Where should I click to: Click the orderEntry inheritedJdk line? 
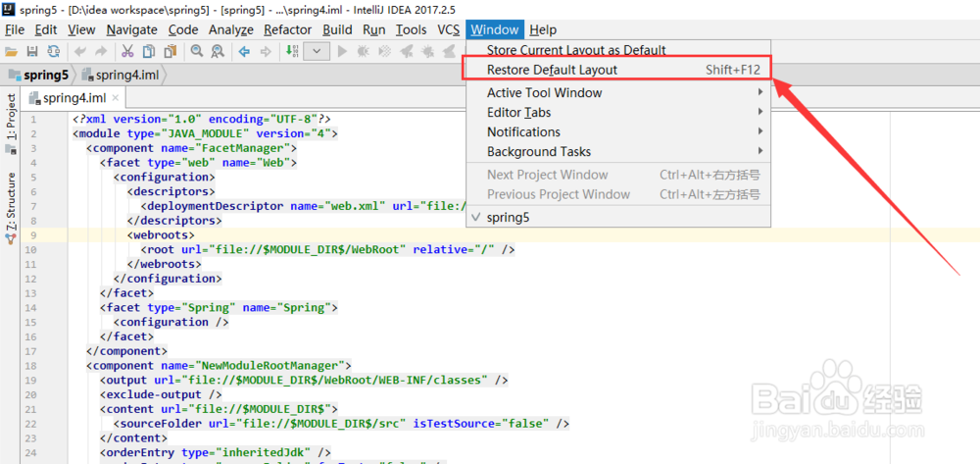pos(215,452)
